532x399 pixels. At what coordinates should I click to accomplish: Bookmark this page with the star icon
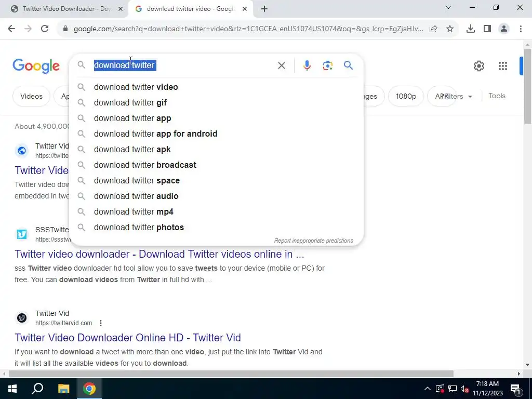point(450,29)
